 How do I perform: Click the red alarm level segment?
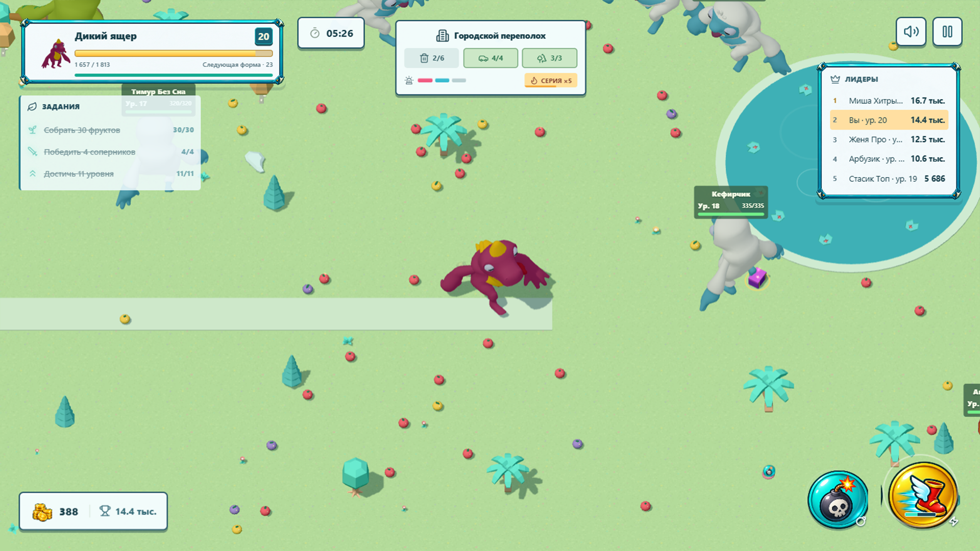click(x=425, y=81)
